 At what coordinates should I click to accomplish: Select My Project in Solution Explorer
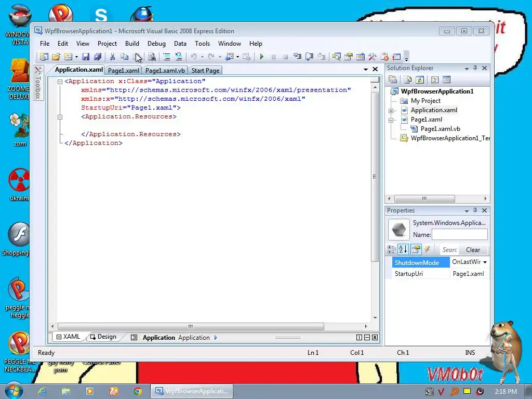point(425,101)
